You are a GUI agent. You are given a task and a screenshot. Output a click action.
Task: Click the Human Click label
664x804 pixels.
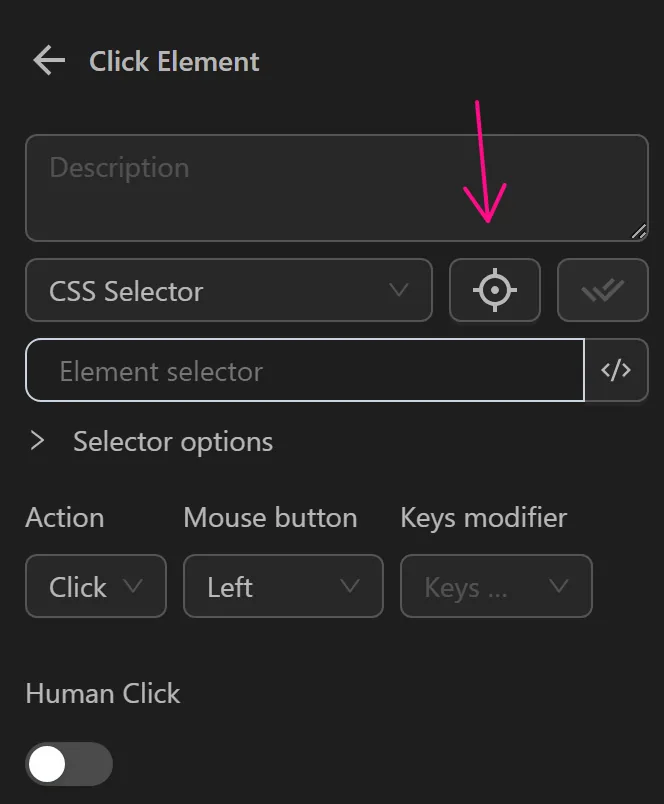pyautogui.click(x=102, y=693)
